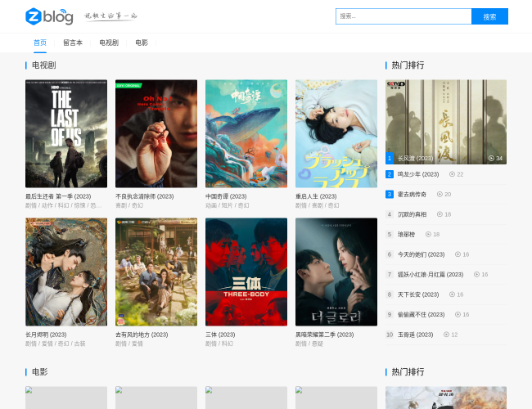Viewport: 532px width, 409px height.
Task: Click play-count icon beside 沉默的真相
Action: coord(440,214)
